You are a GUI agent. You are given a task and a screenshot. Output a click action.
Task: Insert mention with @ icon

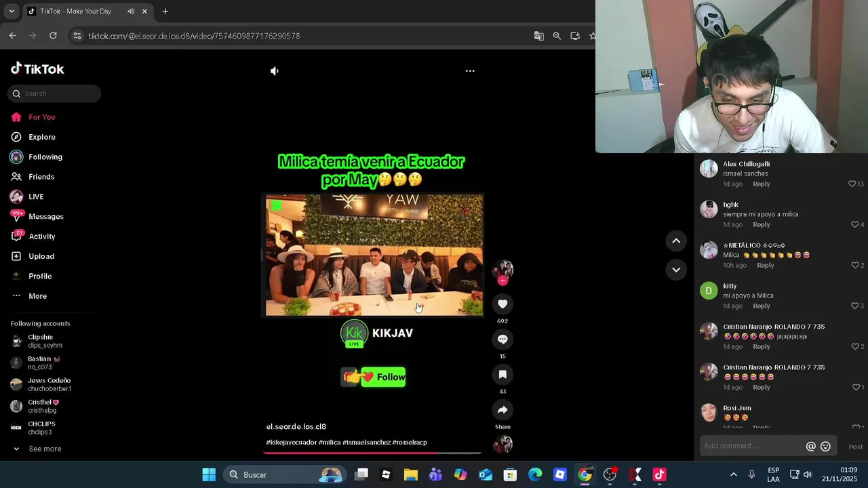(810, 446)
